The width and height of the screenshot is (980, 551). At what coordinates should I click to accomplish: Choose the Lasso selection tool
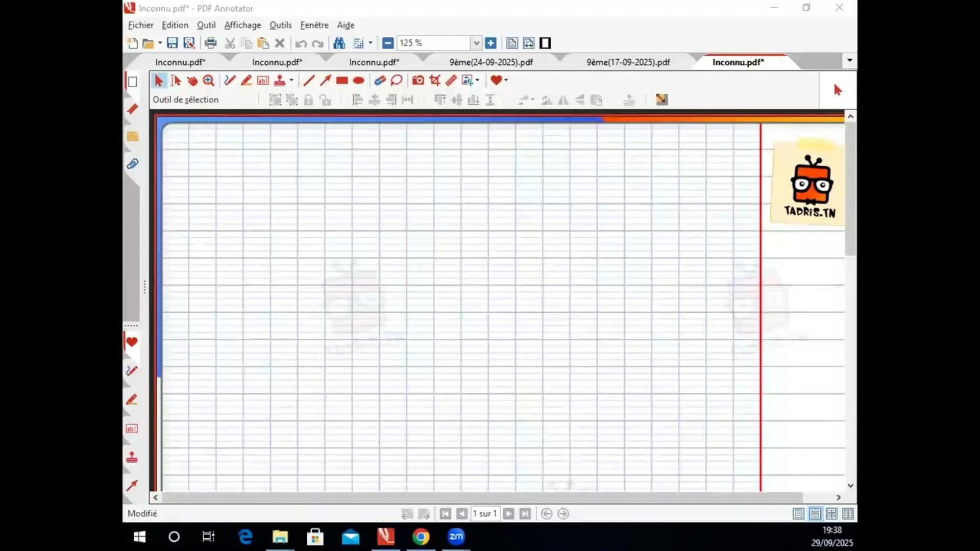pyautogui.click(x=397, y=80)
